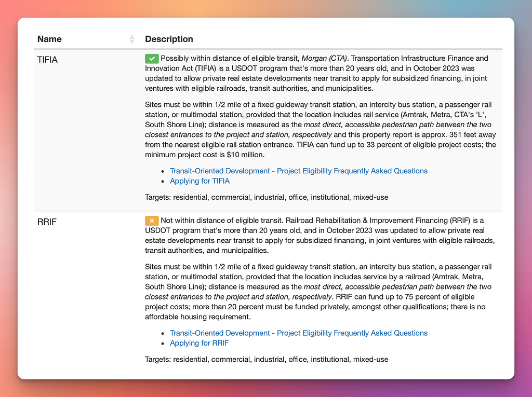Viewport: 532px width, 397px height.
Task: Click the $10 million minimum project cost text
Action: point(205,155)
